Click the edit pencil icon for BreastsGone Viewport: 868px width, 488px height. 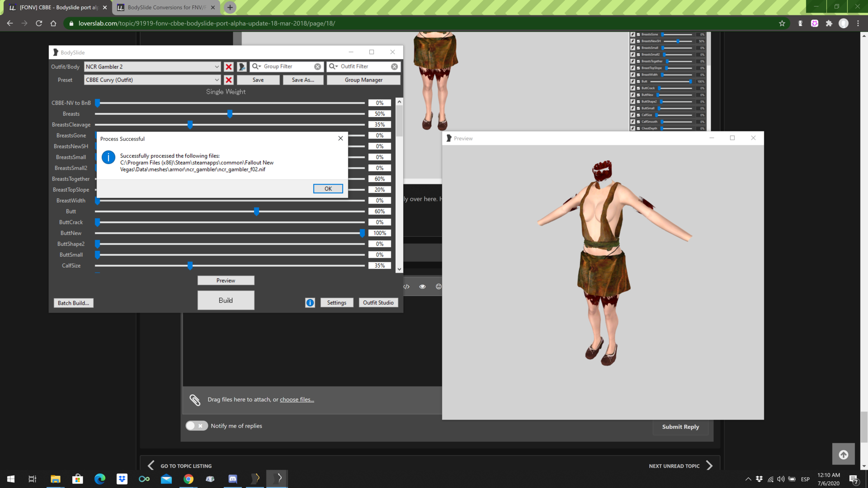[x=633, y=34]
